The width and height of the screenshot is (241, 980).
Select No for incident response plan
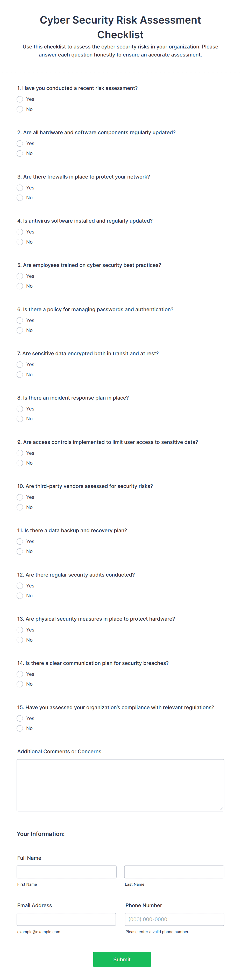tap(20, 418)
